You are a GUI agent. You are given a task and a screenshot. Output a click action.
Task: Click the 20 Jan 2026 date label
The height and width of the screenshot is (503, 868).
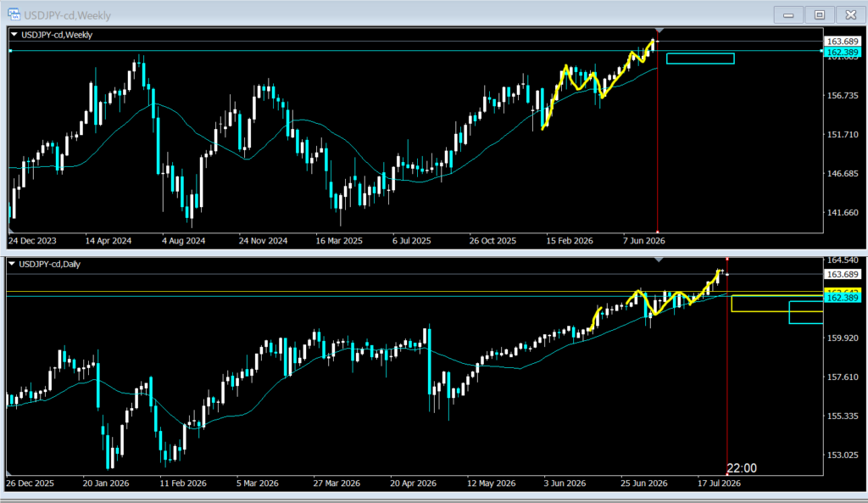(x=106, y=483)
